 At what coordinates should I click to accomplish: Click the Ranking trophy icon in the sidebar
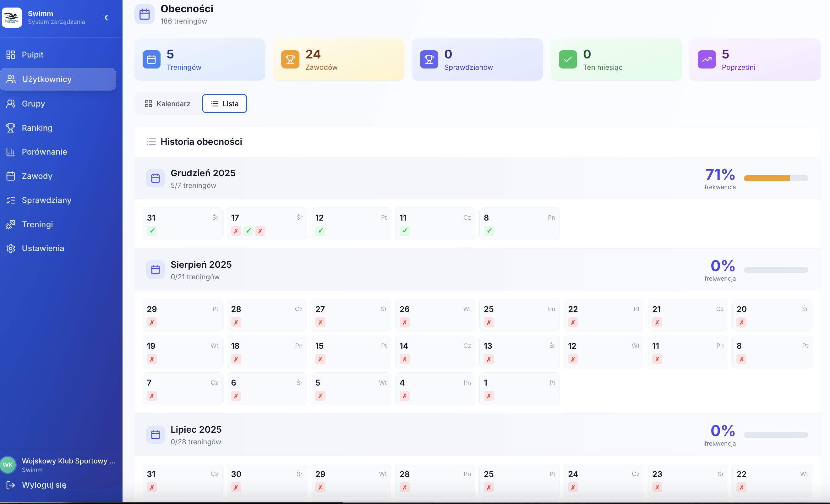(x=11, y=128)
